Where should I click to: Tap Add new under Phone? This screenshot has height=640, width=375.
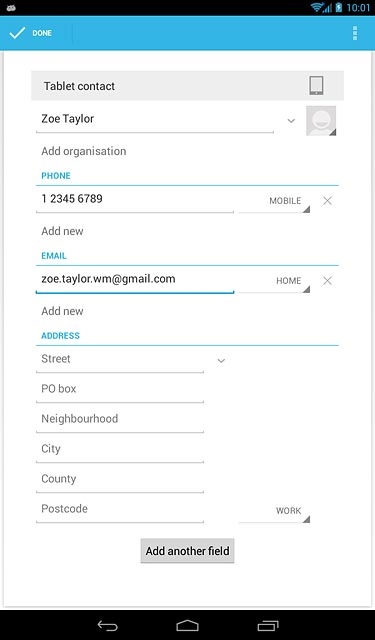pyautogui.click(x=62, y=231)
